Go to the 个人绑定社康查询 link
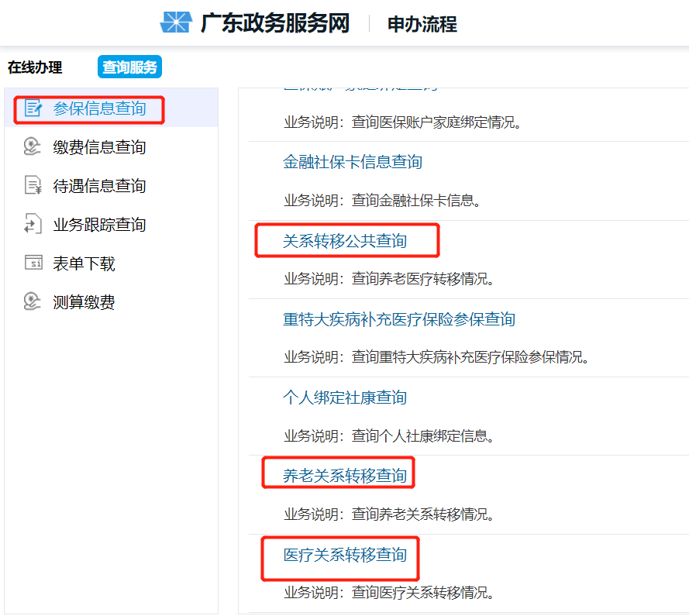Image resolution: width=689 pixels, height=616 pixels. pyautogui.click(x=345, y=397)
